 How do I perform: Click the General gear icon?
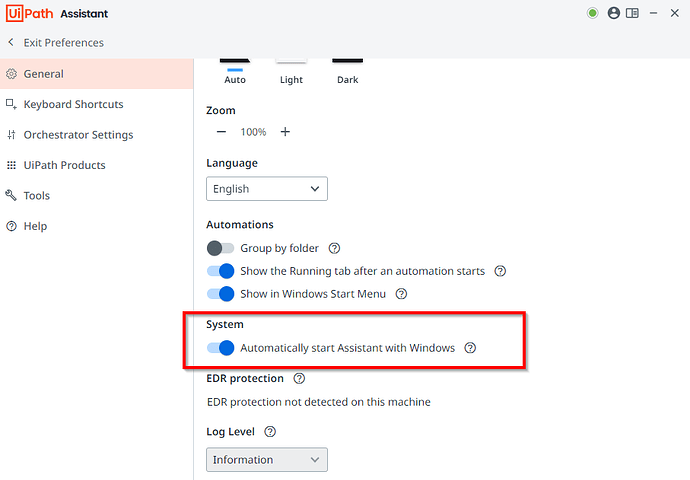11,74
